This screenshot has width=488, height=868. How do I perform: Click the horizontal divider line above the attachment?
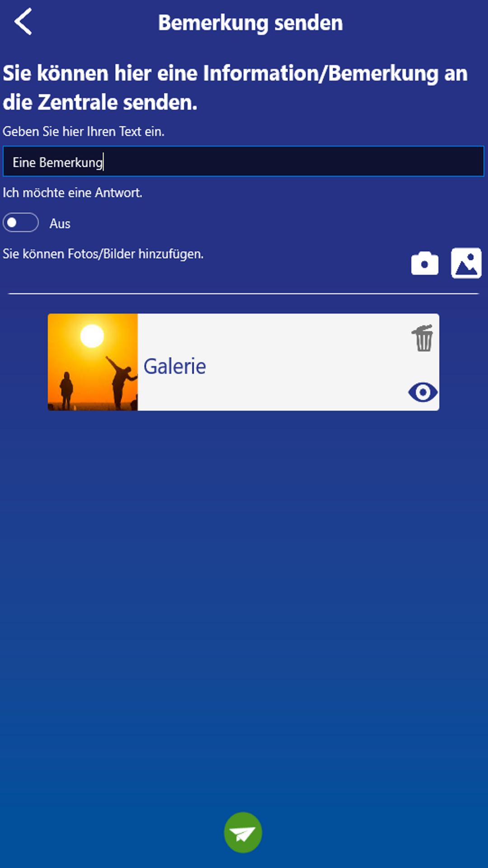244,294
